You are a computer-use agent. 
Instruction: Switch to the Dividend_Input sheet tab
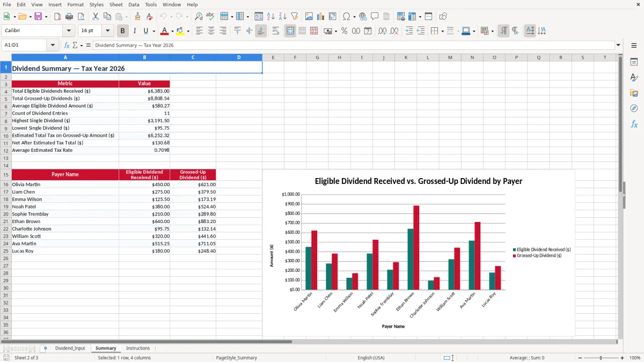70,349
